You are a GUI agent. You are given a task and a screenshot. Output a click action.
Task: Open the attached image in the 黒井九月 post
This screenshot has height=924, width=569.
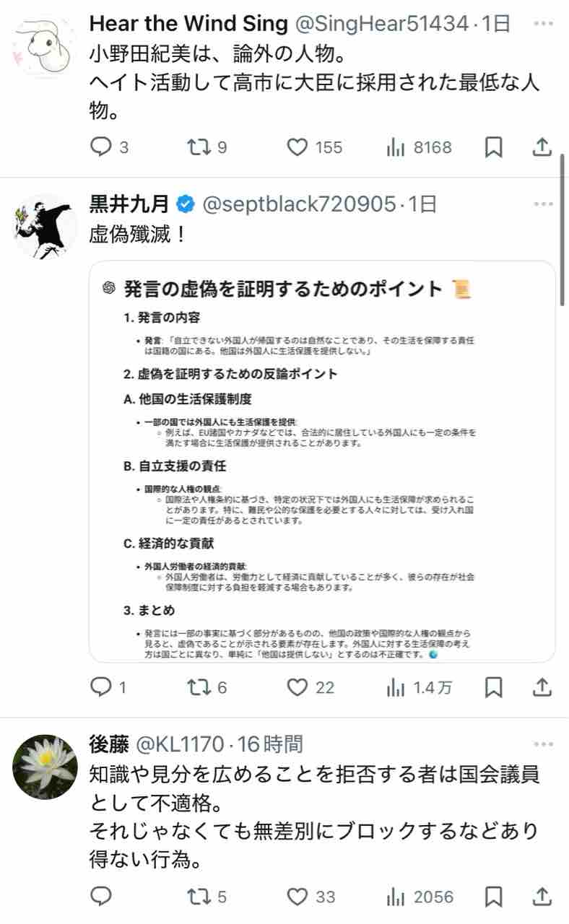tap(322, 461)
